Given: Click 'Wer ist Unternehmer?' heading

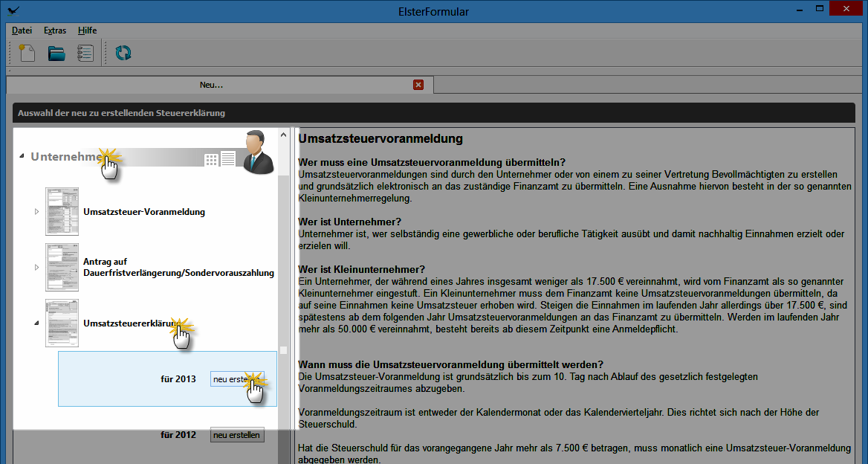Looking at the screenshot, I should click(349, 222).
